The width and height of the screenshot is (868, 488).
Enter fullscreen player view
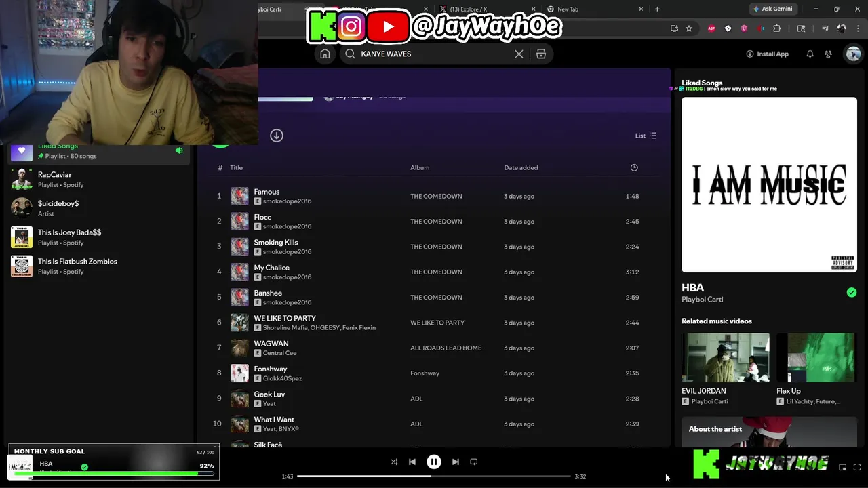[x=857, y=467]
